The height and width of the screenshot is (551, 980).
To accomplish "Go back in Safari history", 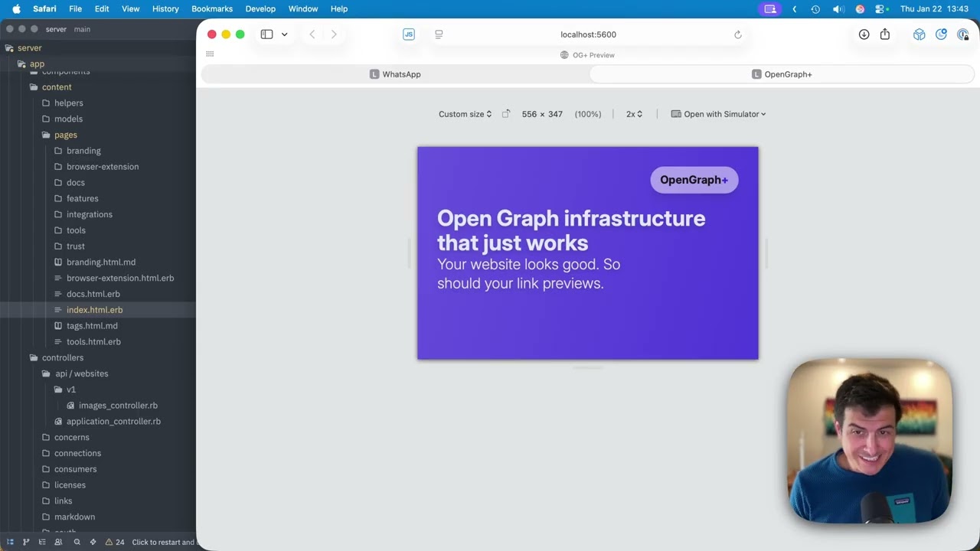I will pos(312,34).
